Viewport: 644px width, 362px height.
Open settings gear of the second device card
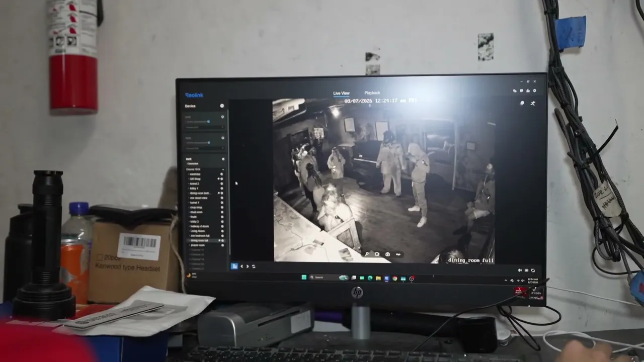coord(223,138)
